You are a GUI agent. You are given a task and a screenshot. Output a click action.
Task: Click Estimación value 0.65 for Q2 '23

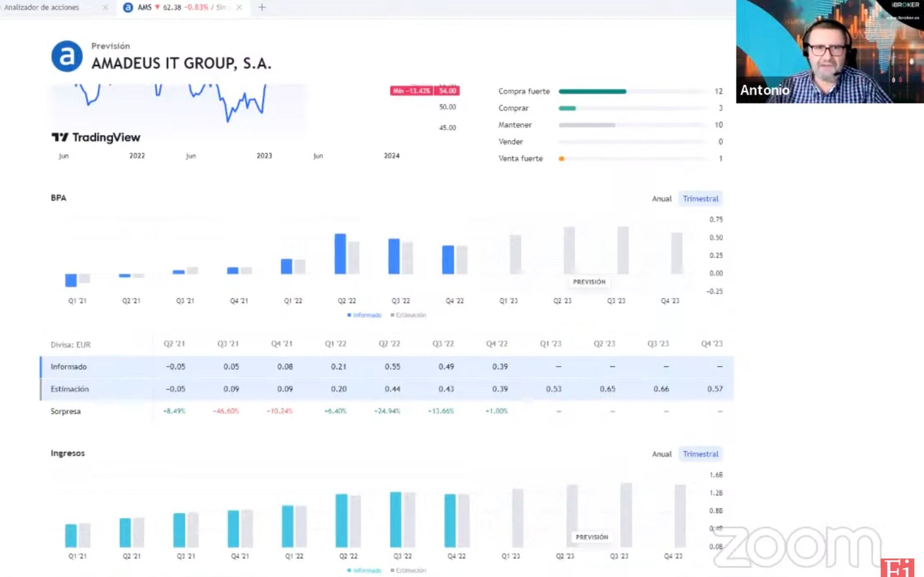pyautogui.click(x=607, y=389)
